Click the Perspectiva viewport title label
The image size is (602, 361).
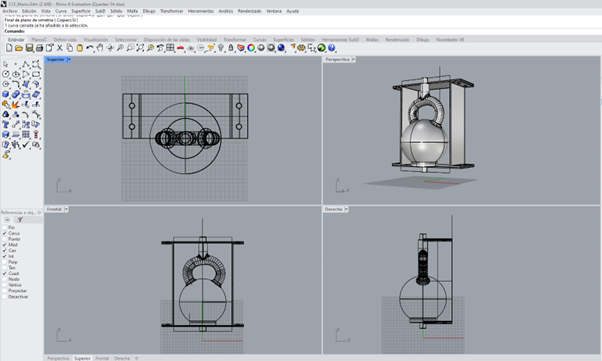coord(337,60)
